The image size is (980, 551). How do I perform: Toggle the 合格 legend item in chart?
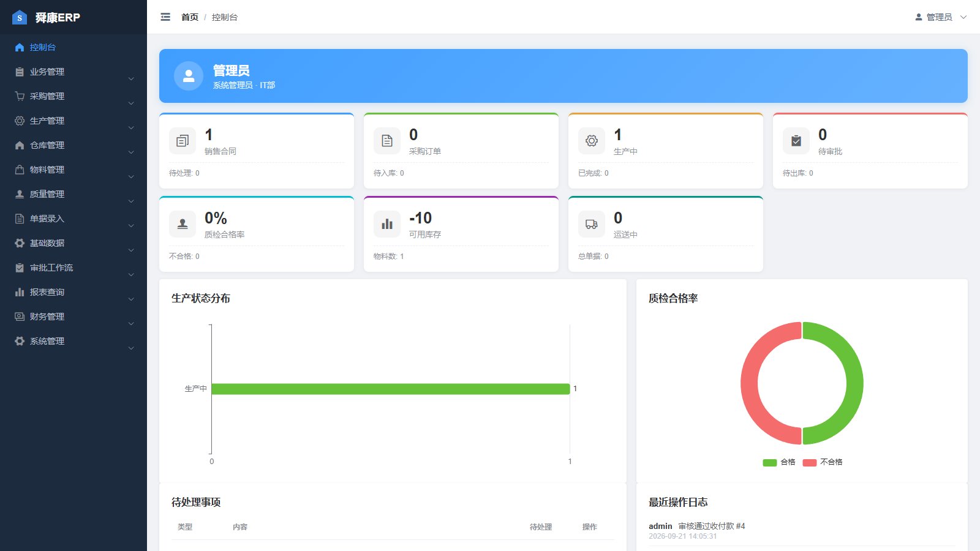[x=779, y=462]
